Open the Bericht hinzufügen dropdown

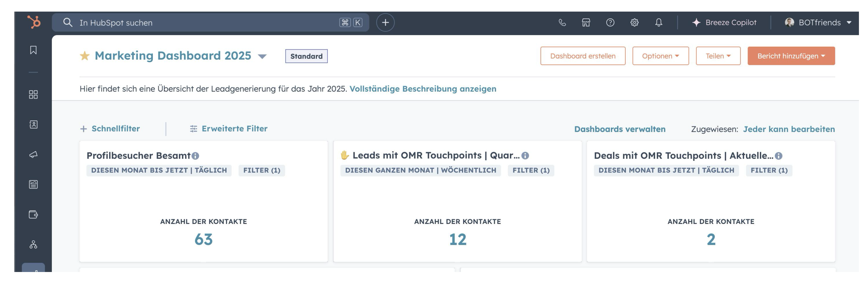point(791,56)
